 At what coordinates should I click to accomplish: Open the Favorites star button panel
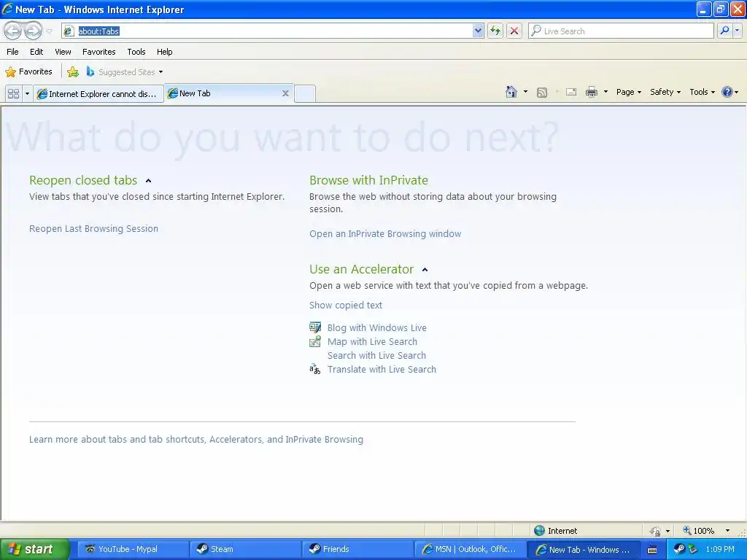point(28,72)
